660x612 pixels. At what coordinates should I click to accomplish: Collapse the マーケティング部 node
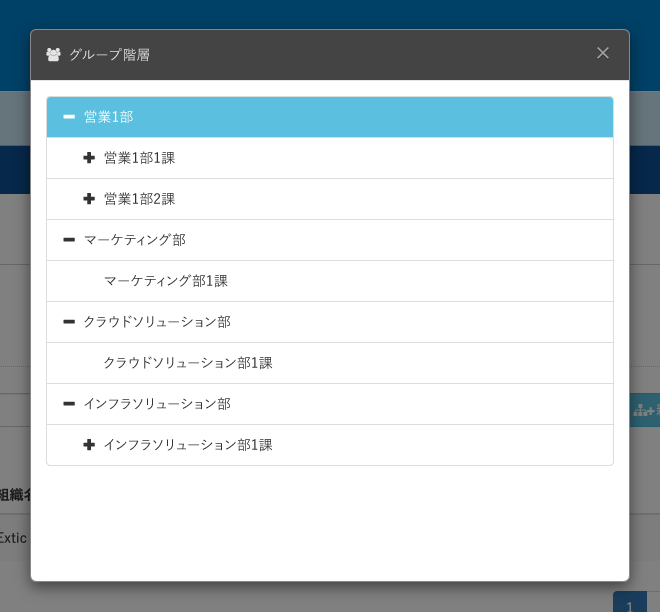click(x=69, y=240)
